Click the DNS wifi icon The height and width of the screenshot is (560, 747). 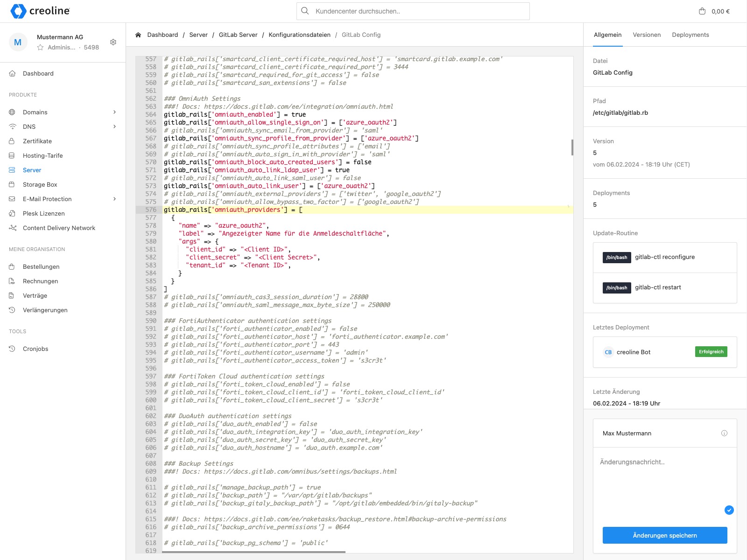(x=12, y=126)
